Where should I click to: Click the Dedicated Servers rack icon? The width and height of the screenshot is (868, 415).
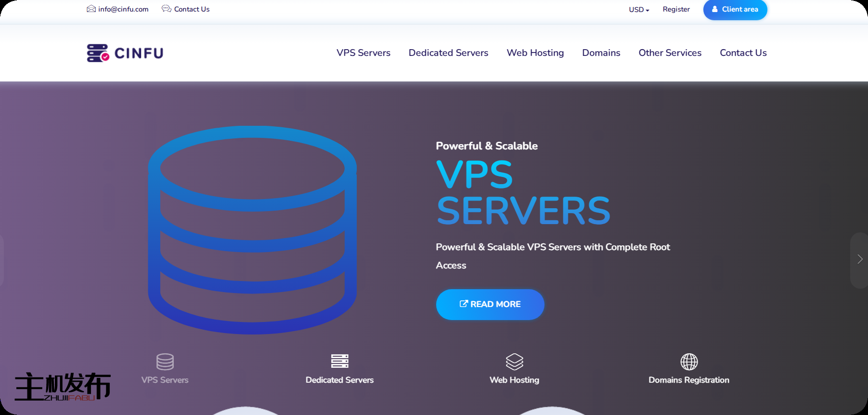[x=339, y=361]
